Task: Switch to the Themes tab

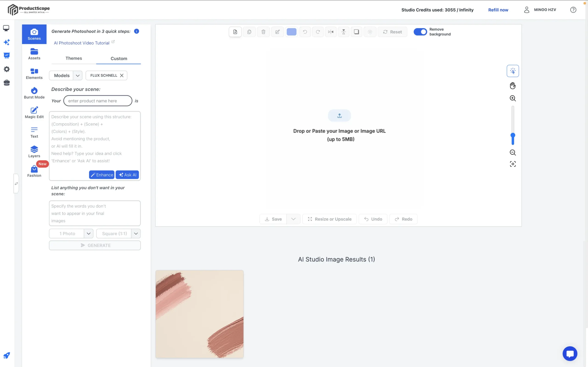Action: coord(74,58)
